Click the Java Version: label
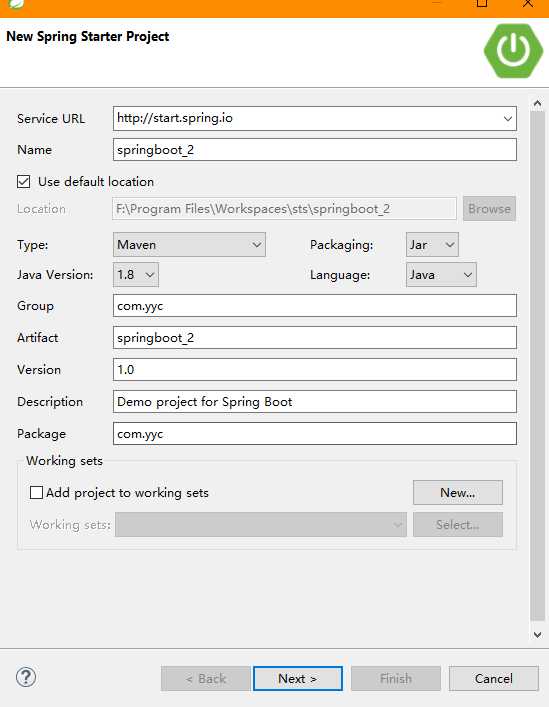This screenshot has height=707, width=549. pos(55,275)
